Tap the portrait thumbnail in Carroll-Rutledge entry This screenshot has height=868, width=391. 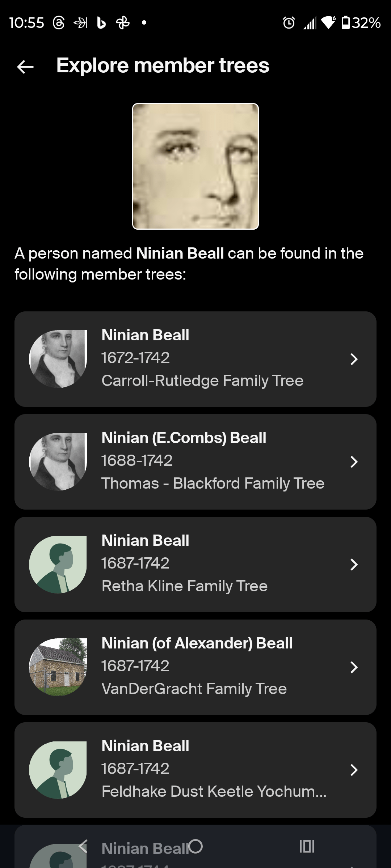(58, 359)
